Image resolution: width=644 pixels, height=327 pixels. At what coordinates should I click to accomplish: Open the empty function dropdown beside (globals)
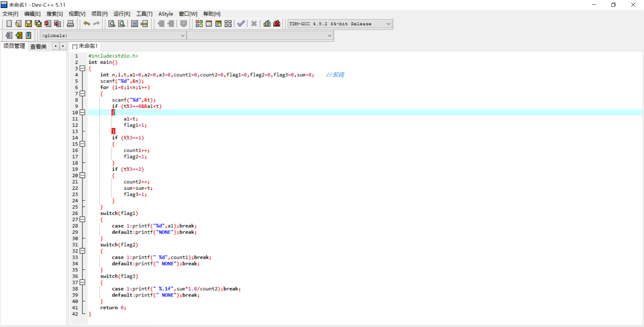click(260, 36)
